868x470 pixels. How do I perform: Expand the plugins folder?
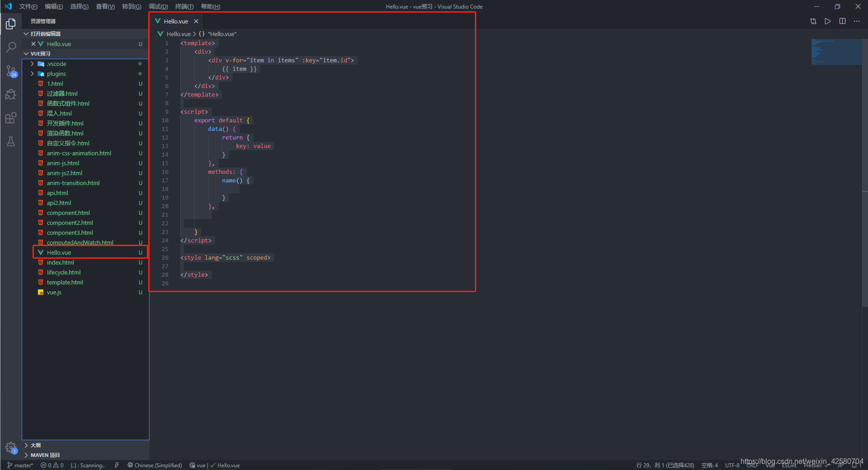click(x=86, y=74)
